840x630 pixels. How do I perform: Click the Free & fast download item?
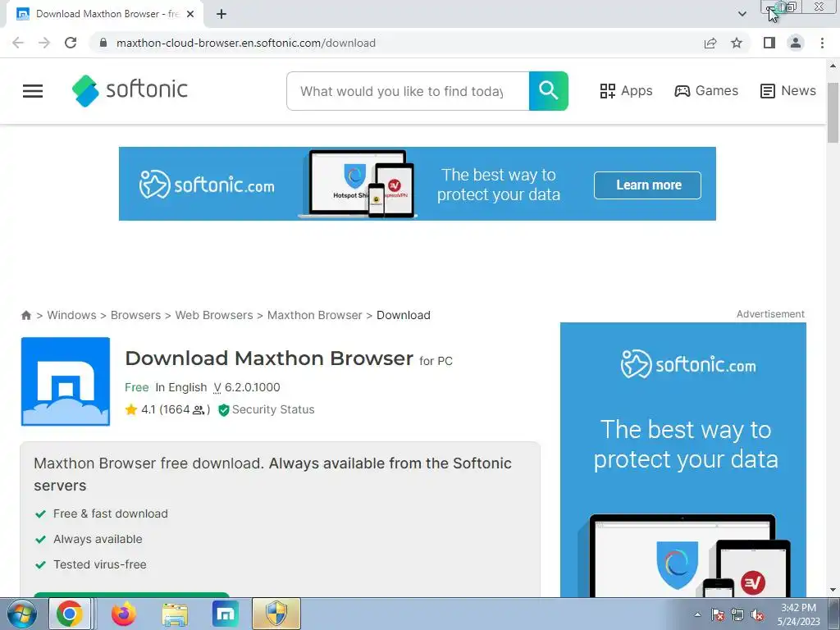111,514
